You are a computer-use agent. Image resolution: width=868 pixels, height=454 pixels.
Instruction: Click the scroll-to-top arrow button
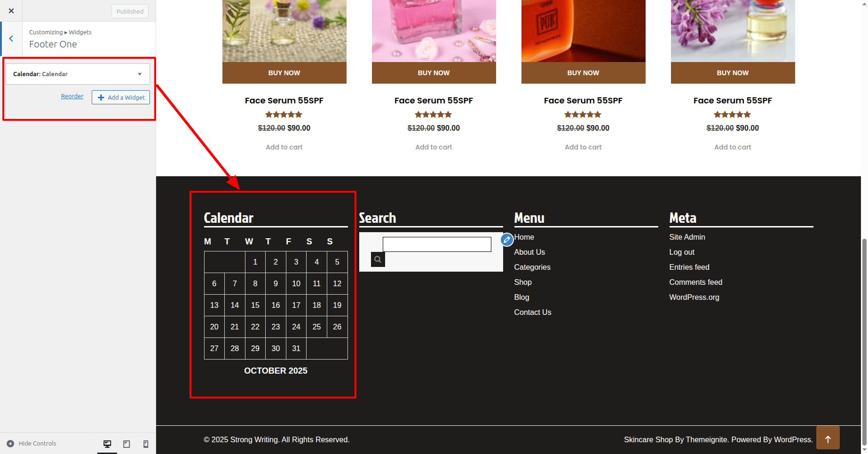(x=828, y=438)
